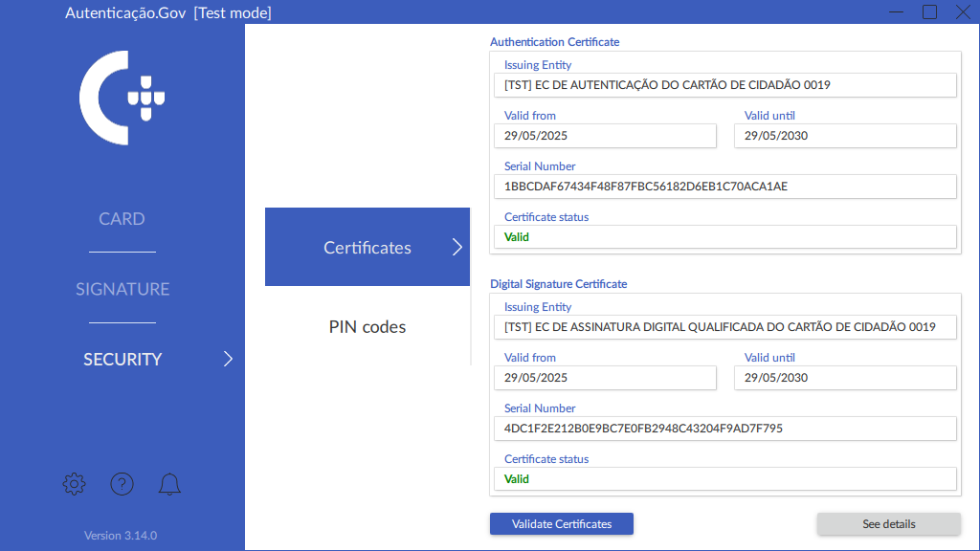This screenshot has height=551, width=980.
Task: Open settings via the gear icon
Action: (x=74, y=484)
